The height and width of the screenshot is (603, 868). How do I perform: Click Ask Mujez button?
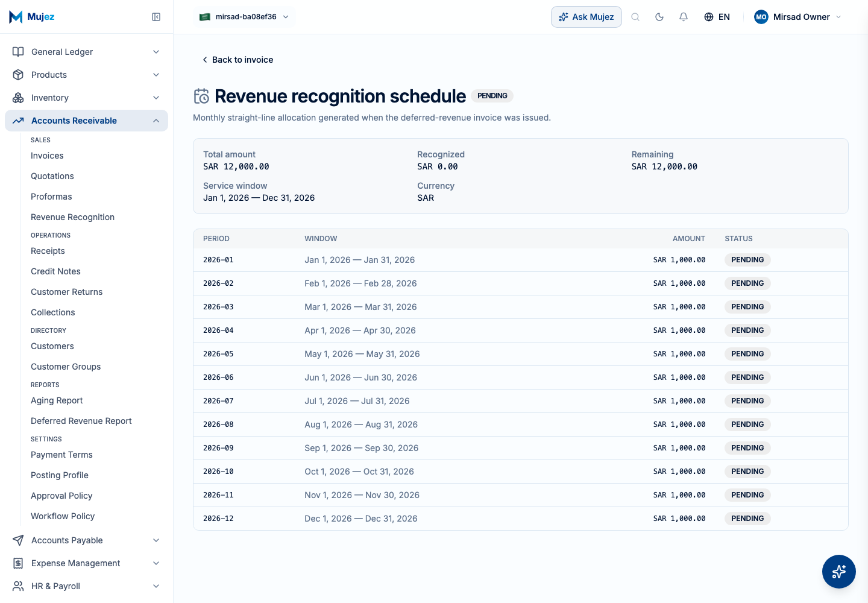click(586, 17)
